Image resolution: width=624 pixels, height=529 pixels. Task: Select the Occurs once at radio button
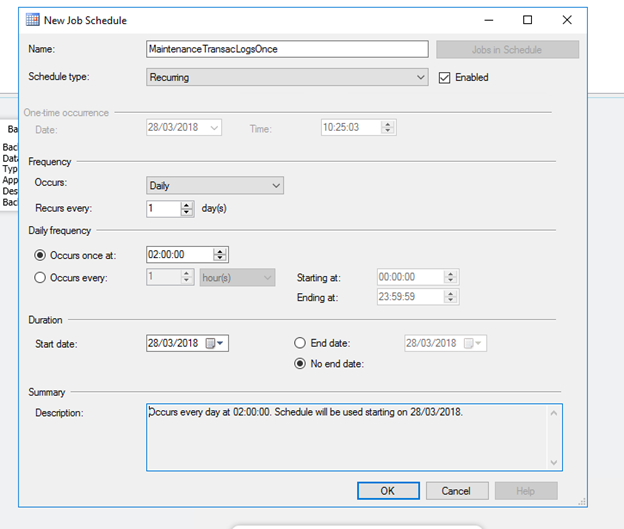point(40,255)
